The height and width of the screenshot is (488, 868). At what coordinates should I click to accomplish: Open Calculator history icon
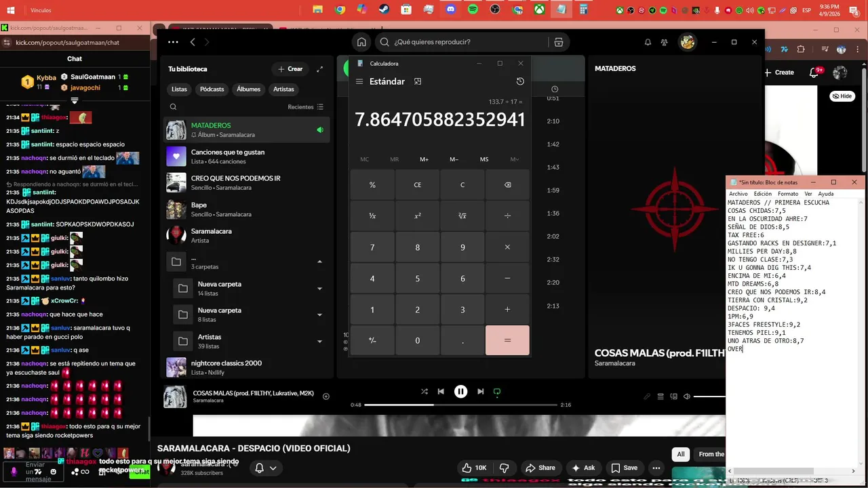pos(520,81)
